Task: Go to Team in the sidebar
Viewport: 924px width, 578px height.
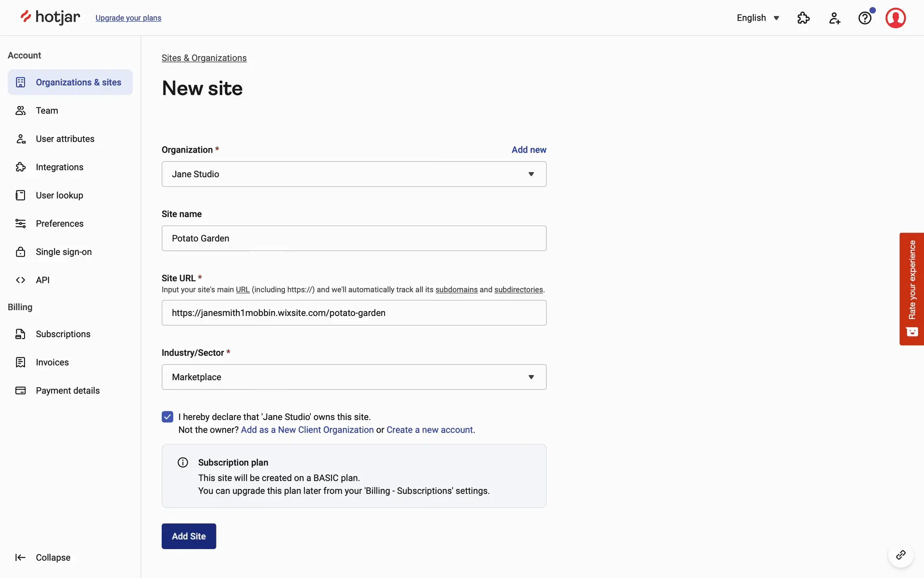Action: [47, 110]
